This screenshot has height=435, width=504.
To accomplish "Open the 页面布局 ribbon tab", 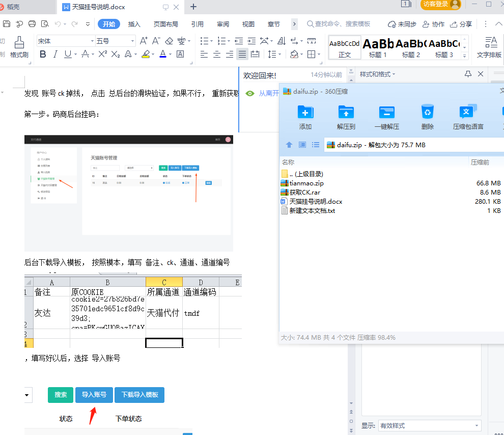I will click(165, 24).
